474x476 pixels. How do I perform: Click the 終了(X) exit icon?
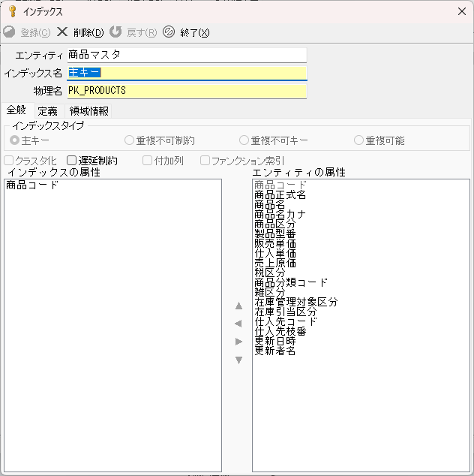(x=169, y=32)
